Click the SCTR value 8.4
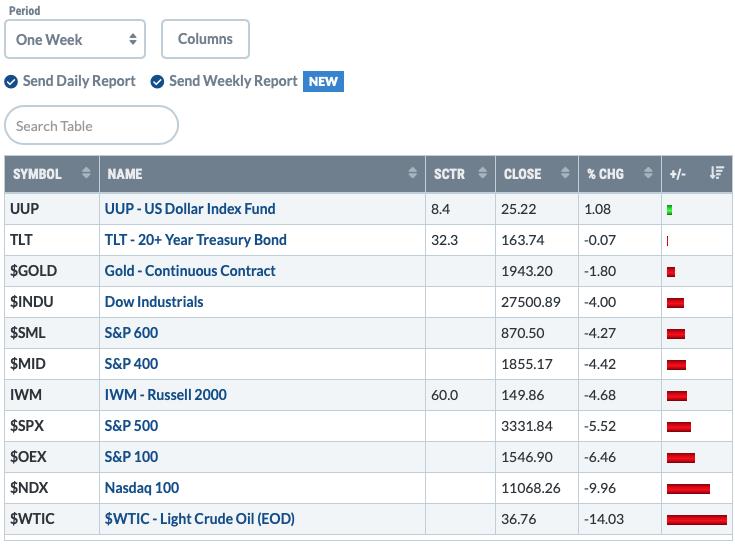 tap(440, 209)
